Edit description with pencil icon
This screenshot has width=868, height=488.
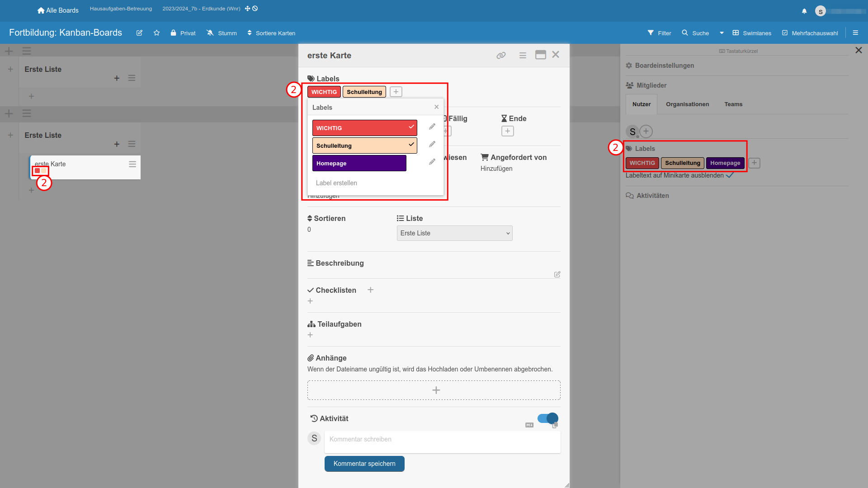coord(557,274)
